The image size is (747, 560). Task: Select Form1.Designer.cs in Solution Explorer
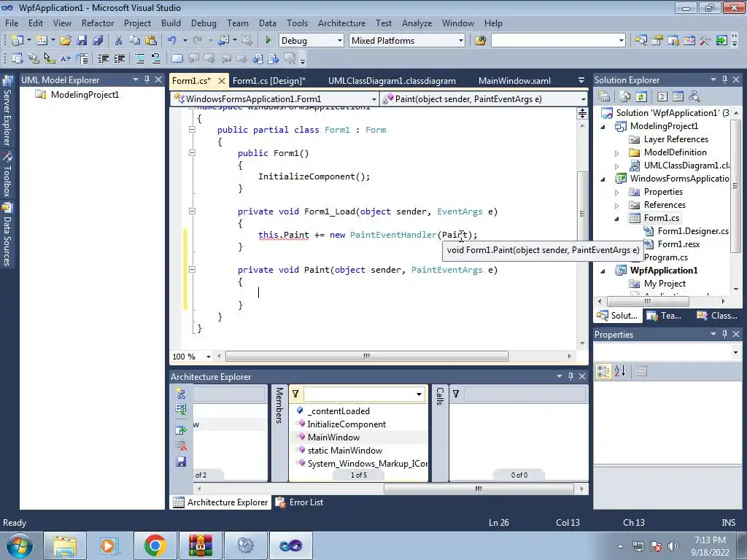tap(692, 231)
